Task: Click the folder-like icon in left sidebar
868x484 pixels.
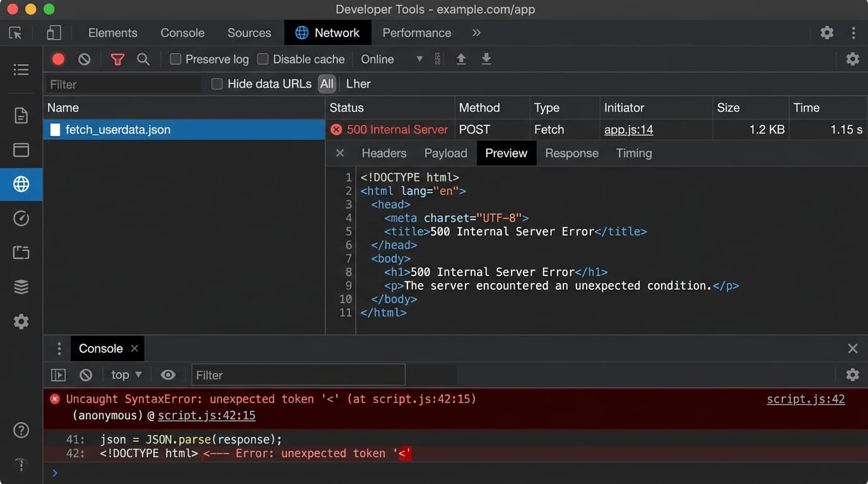Action: click(21, 253)
